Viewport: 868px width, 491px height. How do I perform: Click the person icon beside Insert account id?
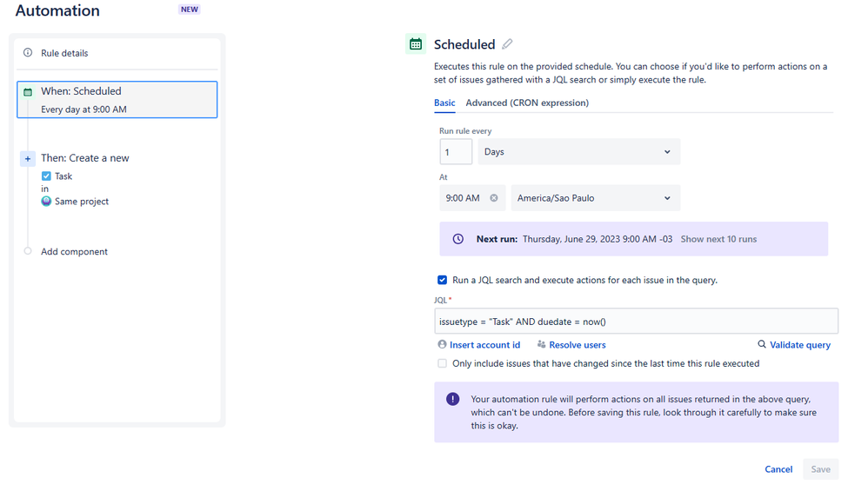(442, 344)
